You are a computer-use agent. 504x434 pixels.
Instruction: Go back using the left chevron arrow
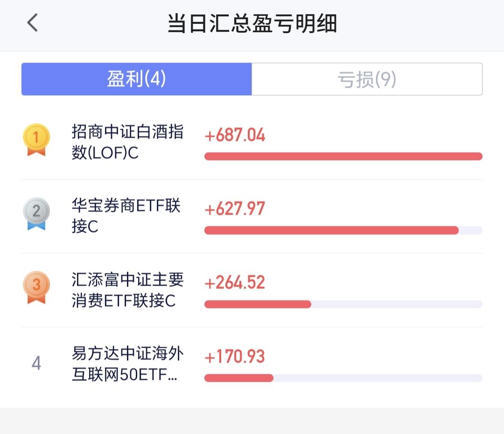pyautogui.click(x=33, y=23)
